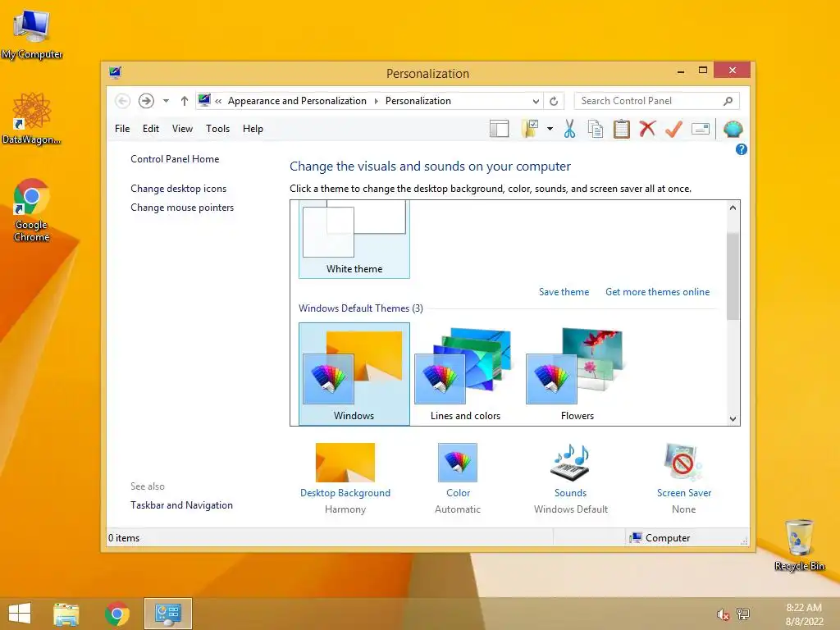Screen dimensions: 840x630
Task: Open the Desktop Background settings icon
Action: click(345, 463)
